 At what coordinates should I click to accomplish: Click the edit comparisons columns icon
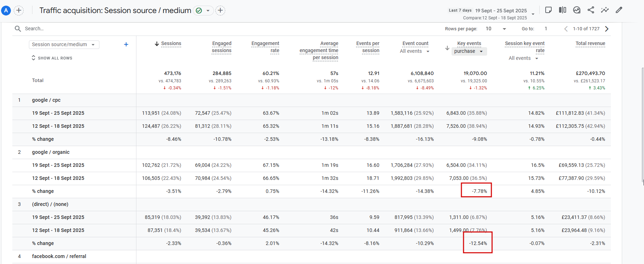[x=563, y=10]
